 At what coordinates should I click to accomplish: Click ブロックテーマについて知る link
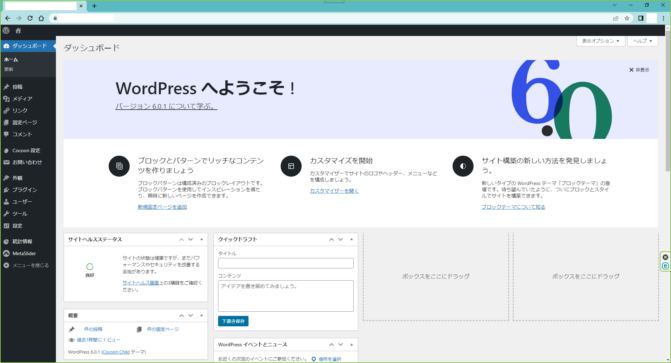pos(513,207)
